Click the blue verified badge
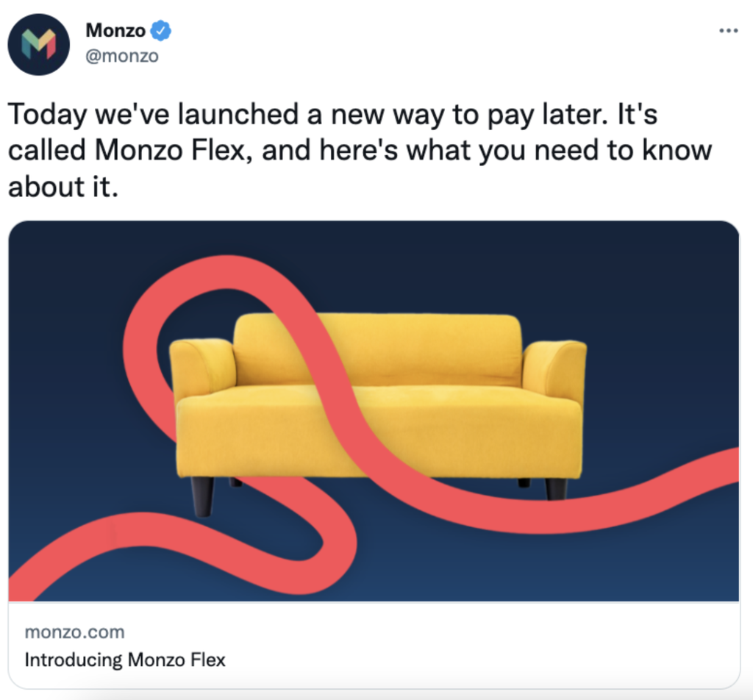The image size is (753, 700). pyautogui.click(x=161, y=31)
